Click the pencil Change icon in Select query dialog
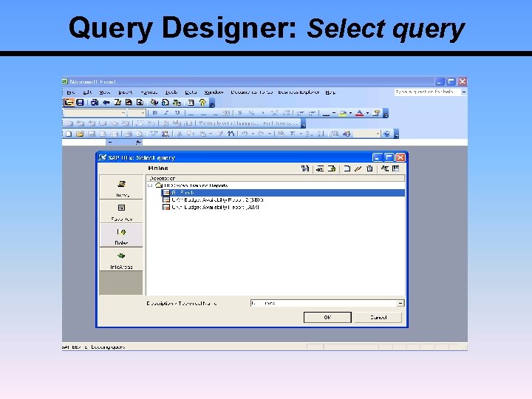The width and height of the screenshot is (532, 399). tap(358, 168)
